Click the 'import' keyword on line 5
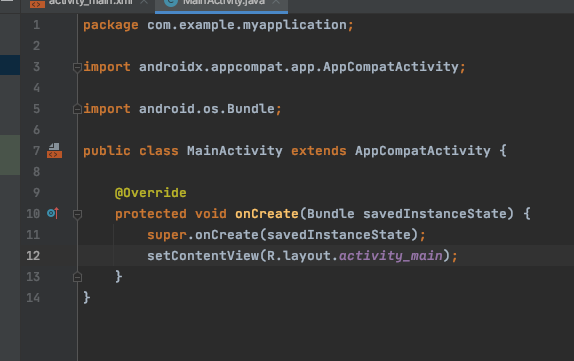 point(107,109)
